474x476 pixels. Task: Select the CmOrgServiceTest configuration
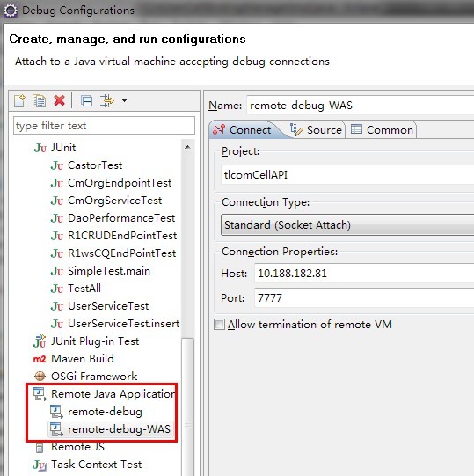click(114, 201)
